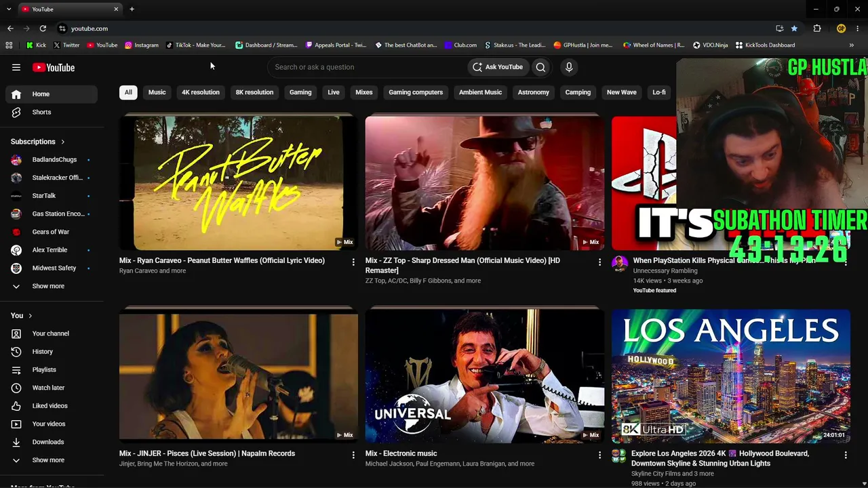Open options menu for ZZ Top mix

599,262
